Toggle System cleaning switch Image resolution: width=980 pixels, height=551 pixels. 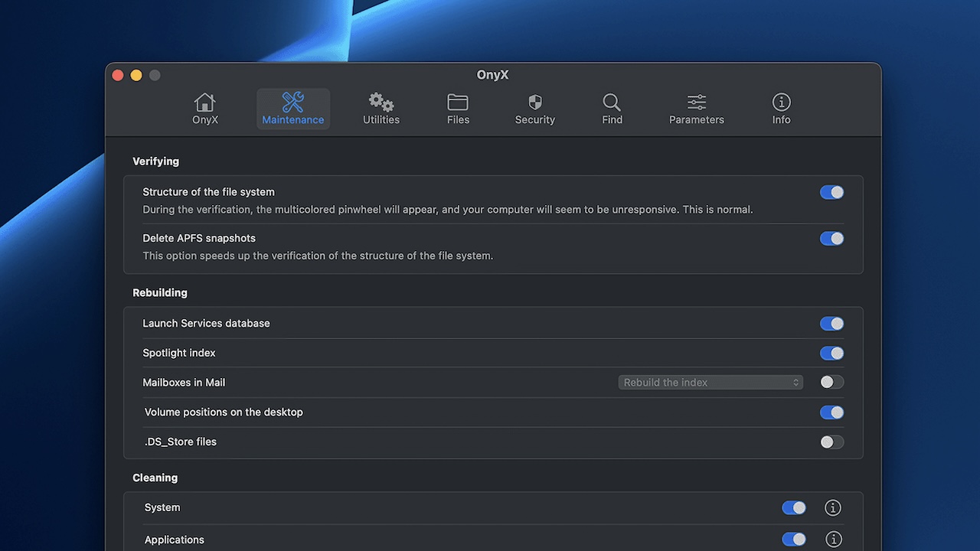click(x=794, y=507)
